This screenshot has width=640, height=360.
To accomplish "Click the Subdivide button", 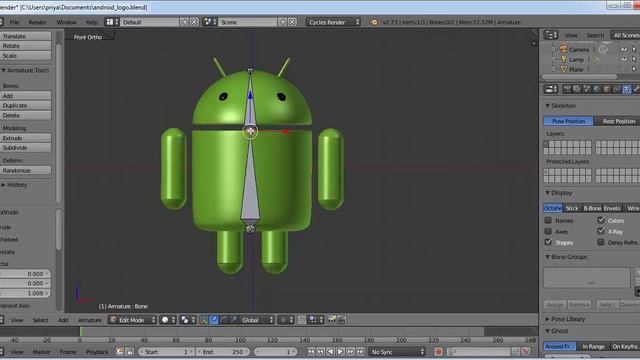I will point(25,148).
